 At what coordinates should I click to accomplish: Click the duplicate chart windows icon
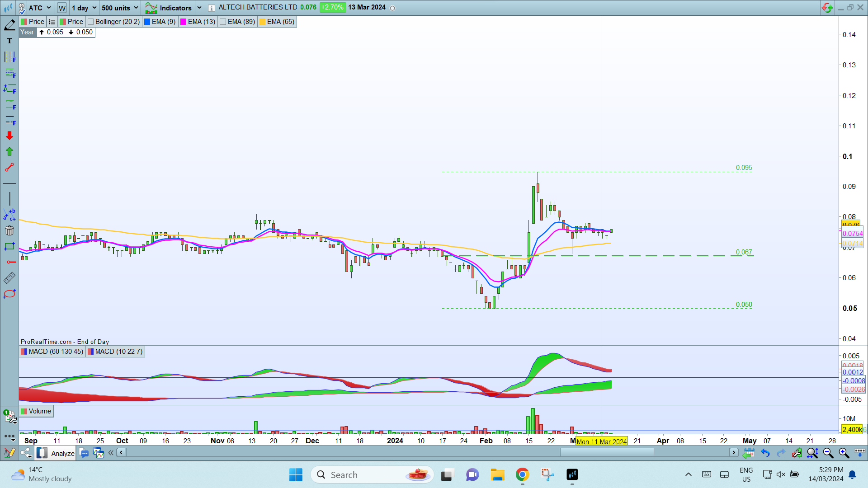pyautogui.click(x=98, y=453)
